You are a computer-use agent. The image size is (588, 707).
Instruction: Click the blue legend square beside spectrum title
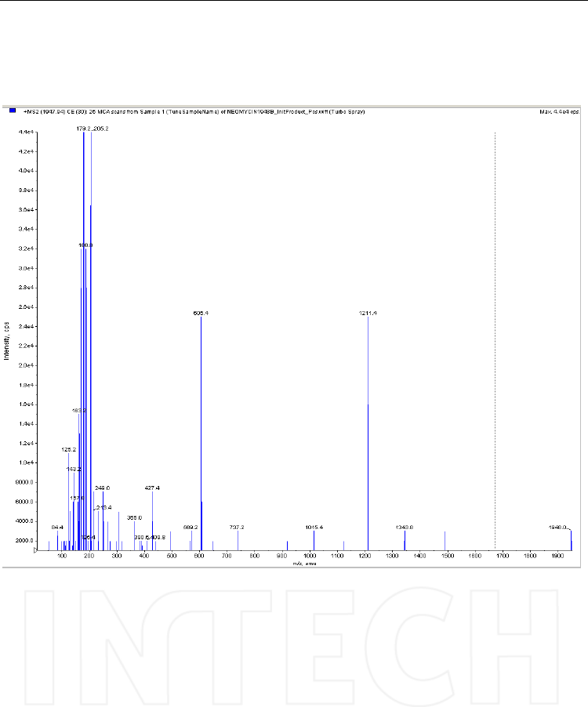(13, 111)
